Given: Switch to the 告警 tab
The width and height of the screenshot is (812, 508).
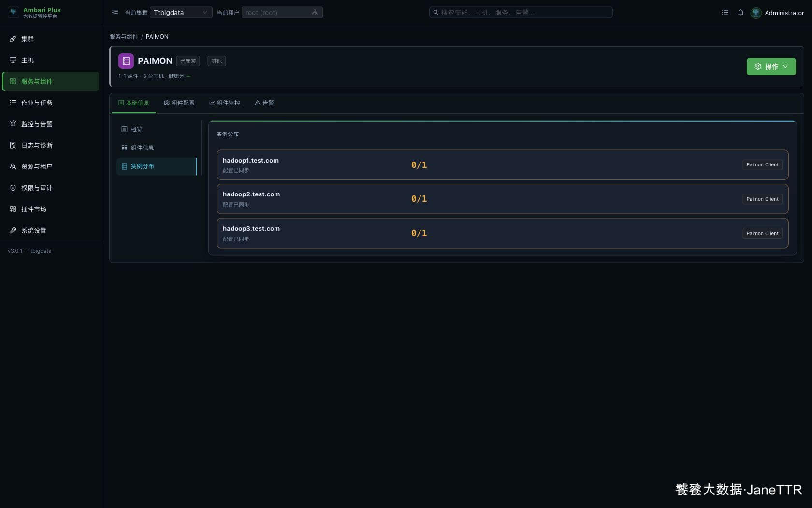Looking at the screenshot, I should tap(264, 103).
